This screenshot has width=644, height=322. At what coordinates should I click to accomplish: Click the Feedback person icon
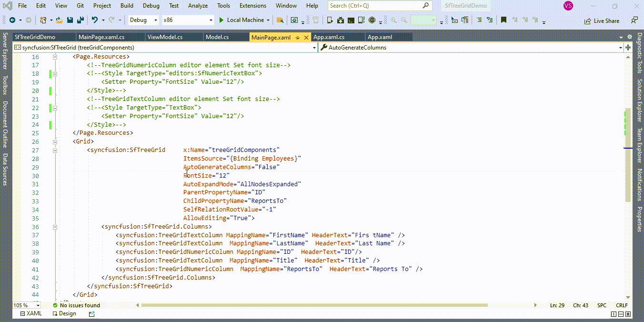(x=634, y=20)
